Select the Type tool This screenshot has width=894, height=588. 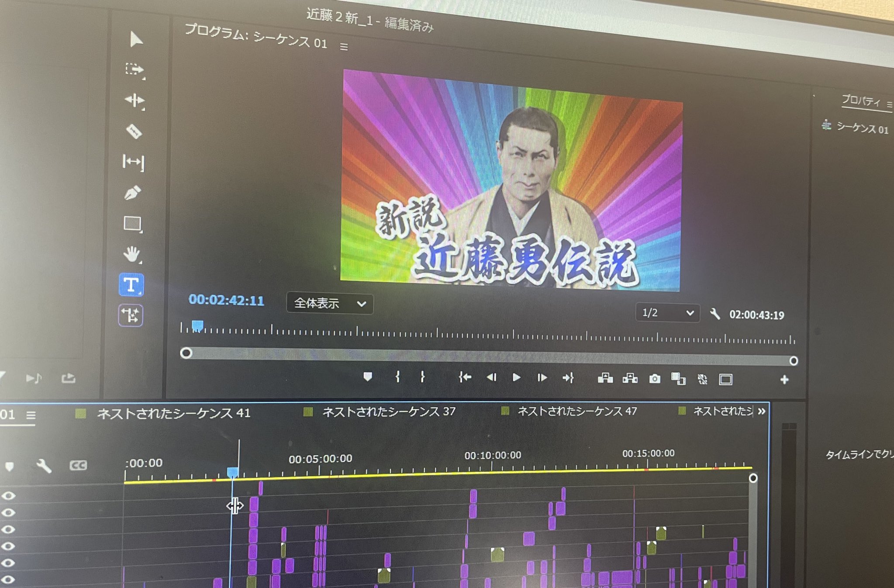pyautogui.click(x=131, y=285)
